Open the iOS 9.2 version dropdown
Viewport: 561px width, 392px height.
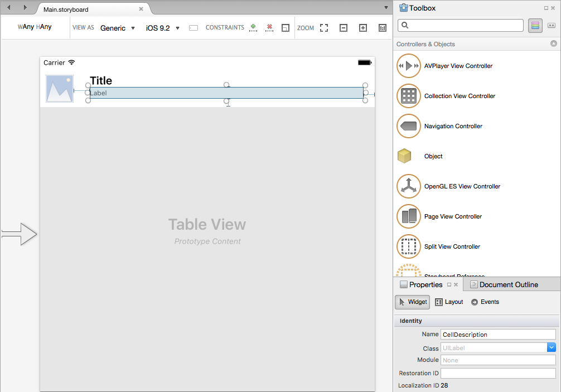tap(162, 28)
